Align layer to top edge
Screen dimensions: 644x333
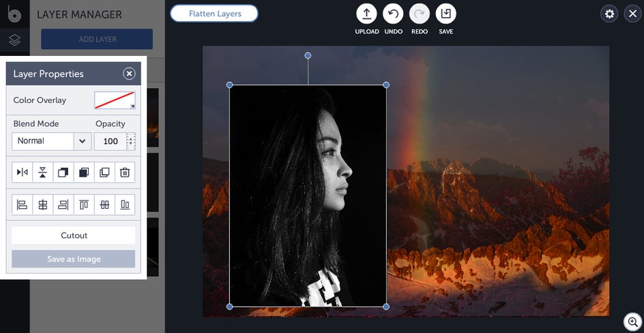click(84, 205)
